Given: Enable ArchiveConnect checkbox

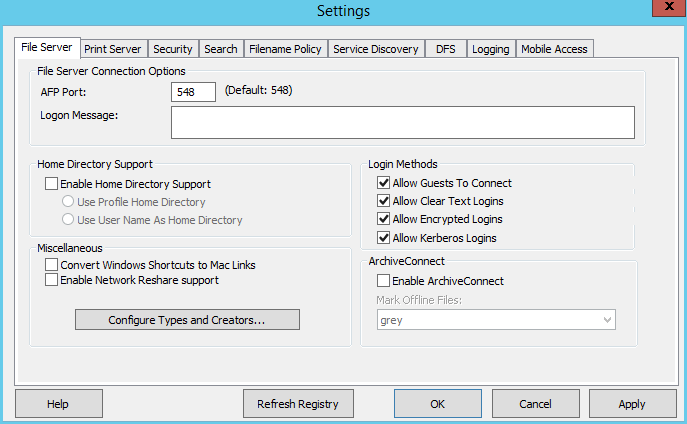Looking at the screenshot, I should click(384, 282).
